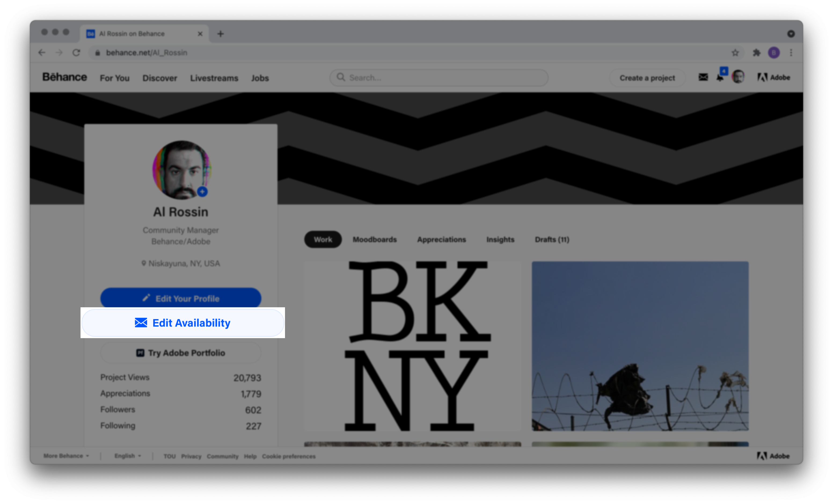Open Livestreams
This screenshot has height=504, width=833.
coord(214,78)
